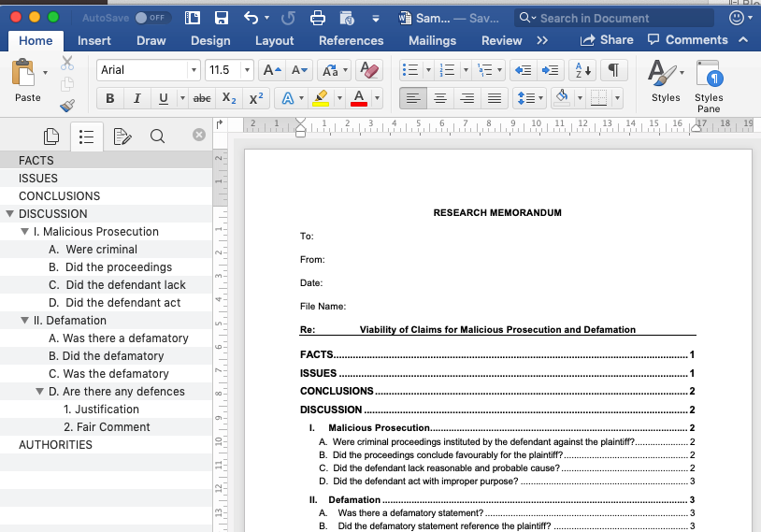
Task: Increase paragraph indent
Action: (x=550, y=70)
